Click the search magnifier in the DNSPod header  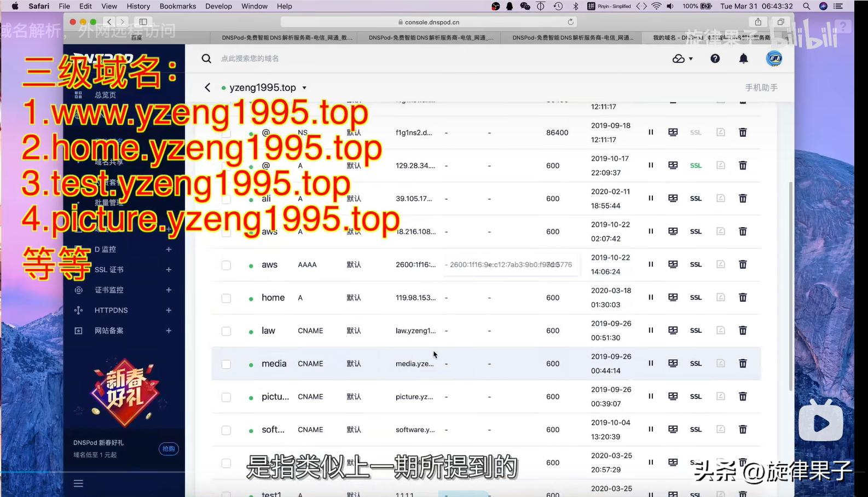pos(206,59)
